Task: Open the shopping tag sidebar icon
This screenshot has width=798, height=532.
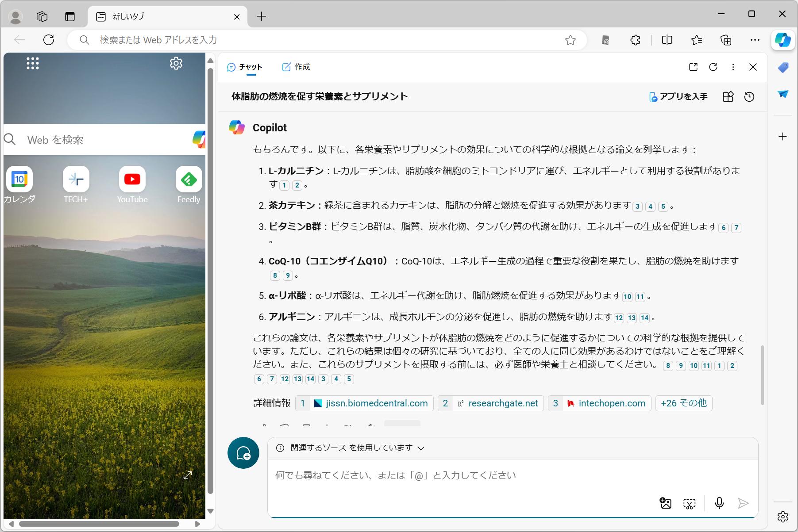Action: [x=783, y=68]
